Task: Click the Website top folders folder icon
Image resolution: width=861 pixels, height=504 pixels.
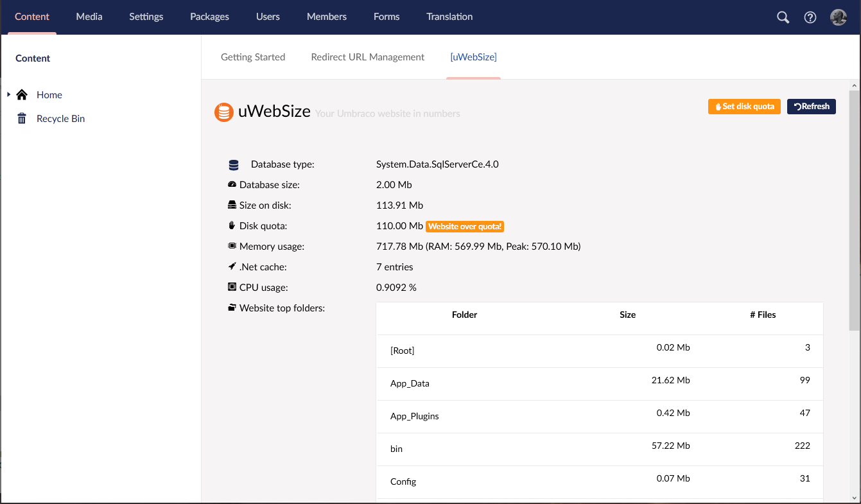Action: click(232, 308)
